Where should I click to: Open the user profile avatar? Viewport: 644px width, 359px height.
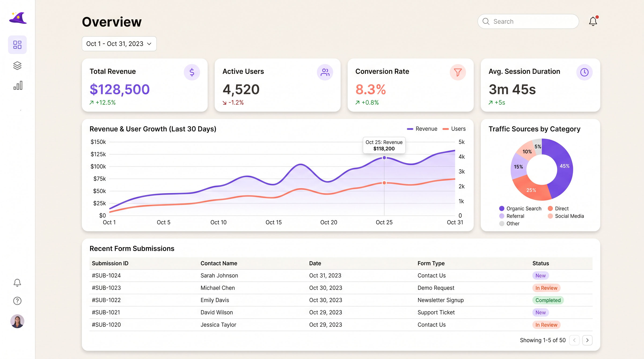click(x=17, y=321)
